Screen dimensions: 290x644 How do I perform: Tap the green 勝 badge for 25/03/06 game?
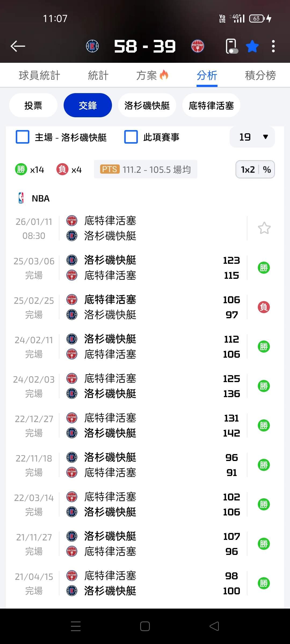tap(264, 268)
